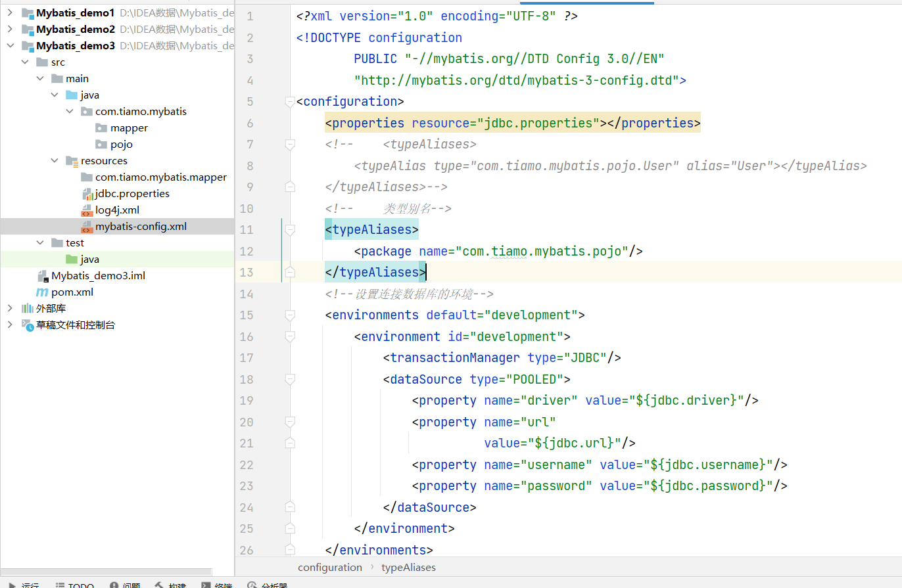The height and width of the screenshot is (588, 902).
Task: Open jdbc.properties via its file icon
Action: click(x=87, y=194)
